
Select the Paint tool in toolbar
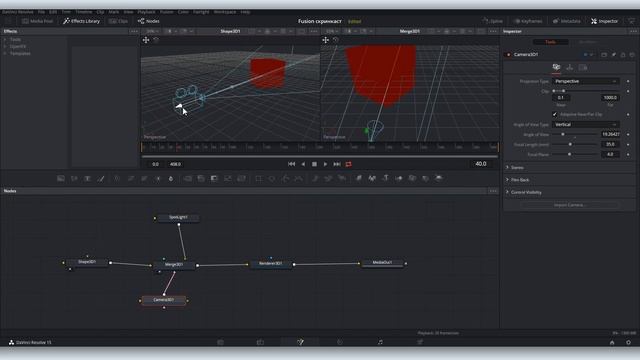coord(101,178)
